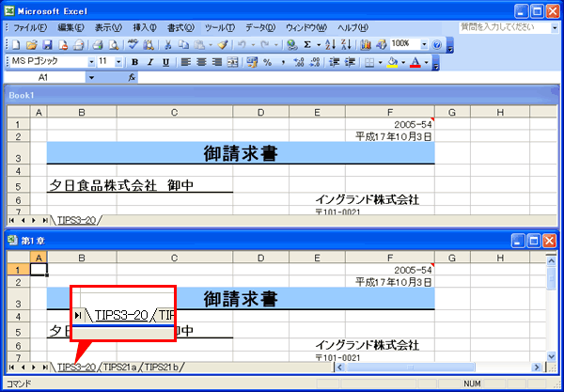This screenshot has width=564, height=392.
Task: Expand the Fill Color dropdown arrow
Action: point(403,62)
